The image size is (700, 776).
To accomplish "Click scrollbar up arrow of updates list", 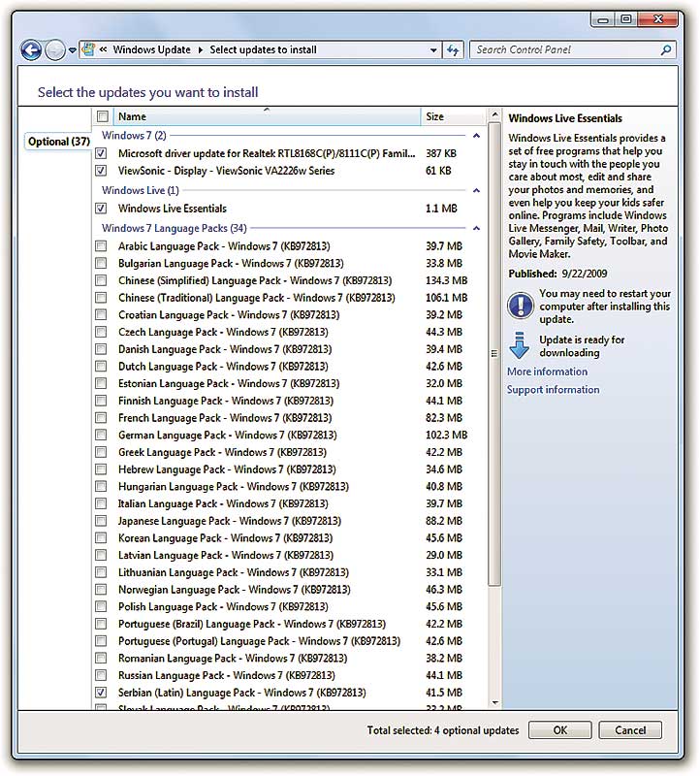I will pos(494,114).
